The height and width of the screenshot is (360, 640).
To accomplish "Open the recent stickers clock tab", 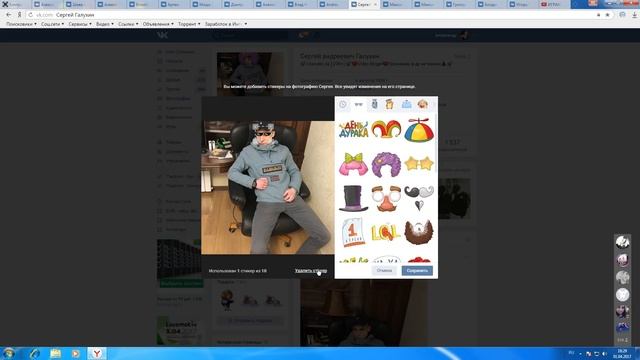I will [343, 104].
